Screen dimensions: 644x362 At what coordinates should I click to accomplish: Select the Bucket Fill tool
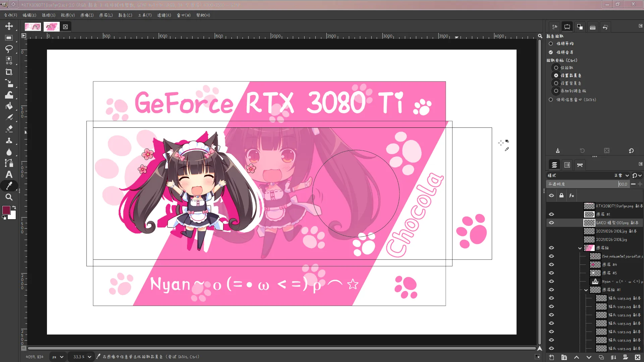click(x=9, y=106)
